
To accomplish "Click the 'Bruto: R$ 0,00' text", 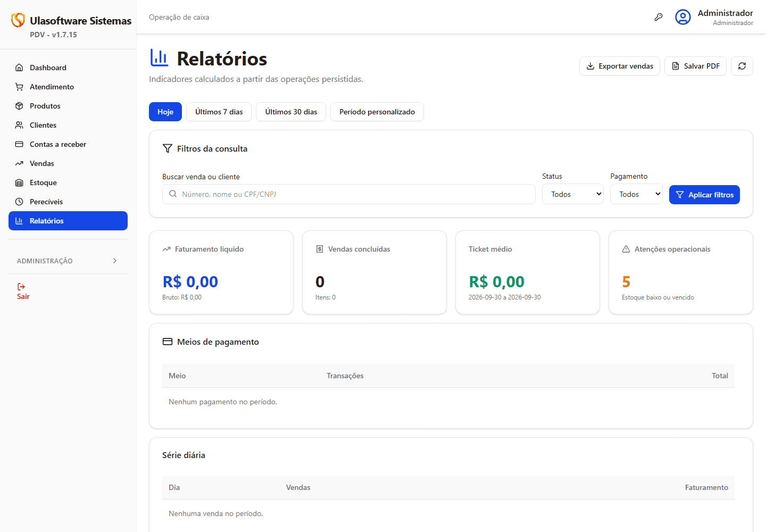I will click(182, 297).
